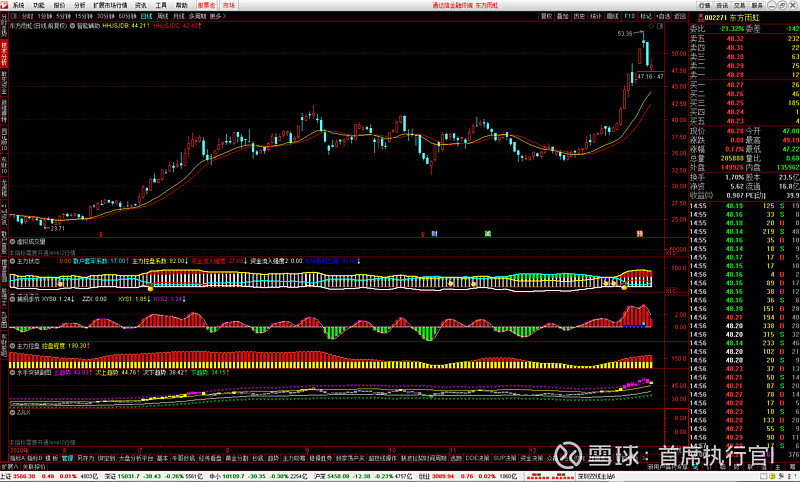The image size is (800, 482).
Task: Click the 交易 button at top right
Action: 739,5
